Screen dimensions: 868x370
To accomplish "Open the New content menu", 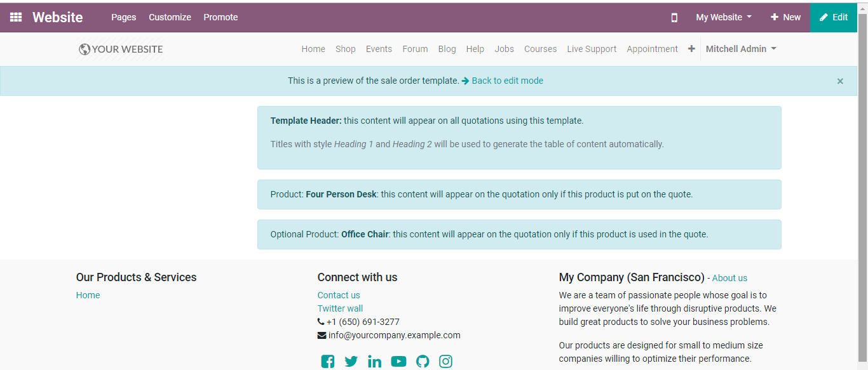I will [785, 17].
